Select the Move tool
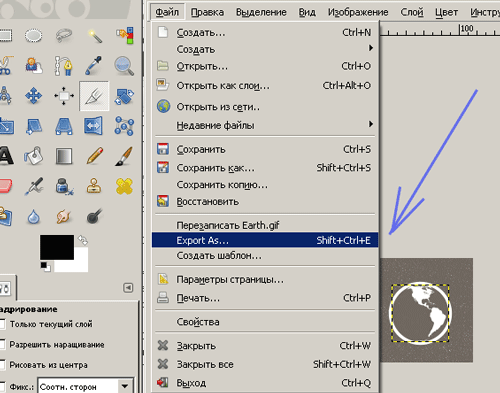The height and width of the screenshot is (393, 500). (x=33, y=96)
